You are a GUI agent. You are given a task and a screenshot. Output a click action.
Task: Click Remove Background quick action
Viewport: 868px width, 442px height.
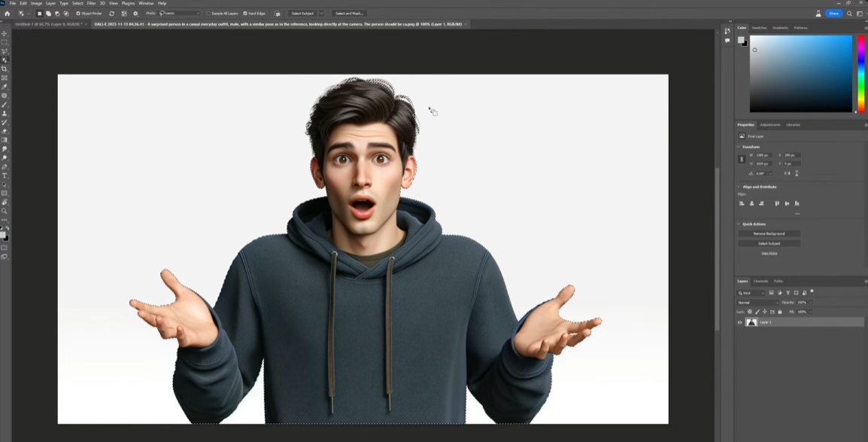[769, 233]
